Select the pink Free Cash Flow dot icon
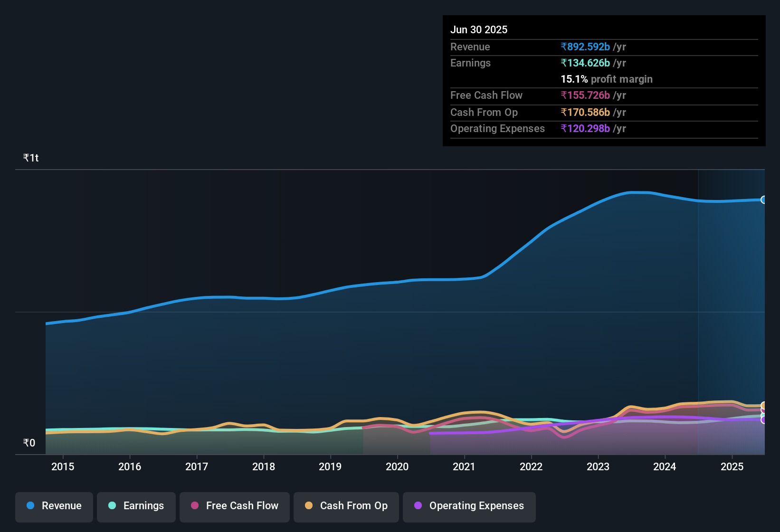Screen dimensions: 780x532 [194, 506]
